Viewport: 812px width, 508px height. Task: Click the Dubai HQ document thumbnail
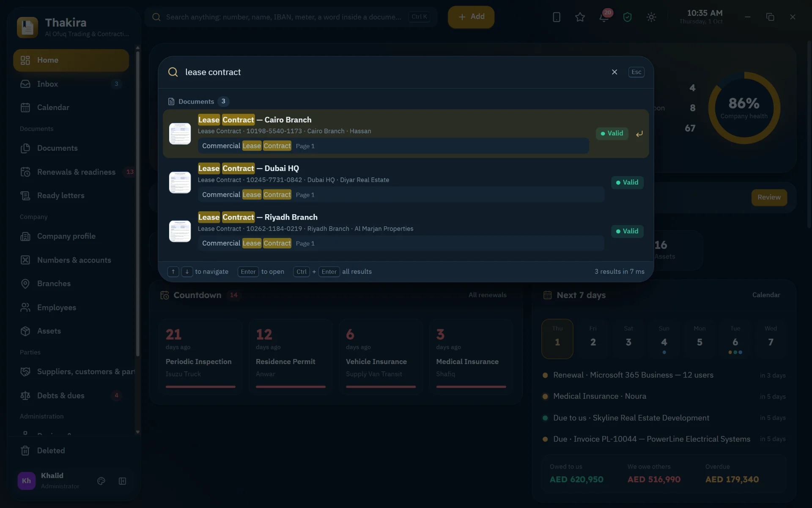pyautogui.click(x=180, y=182)
